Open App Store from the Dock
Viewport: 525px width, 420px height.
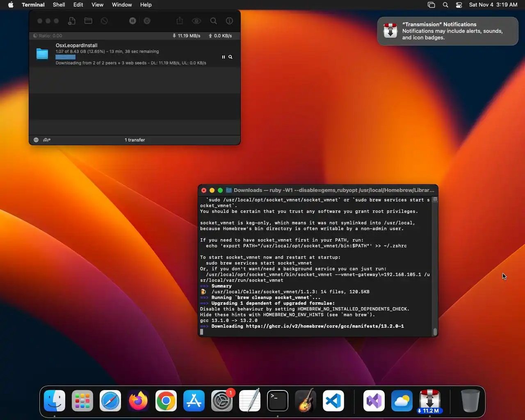pos(194,401)
